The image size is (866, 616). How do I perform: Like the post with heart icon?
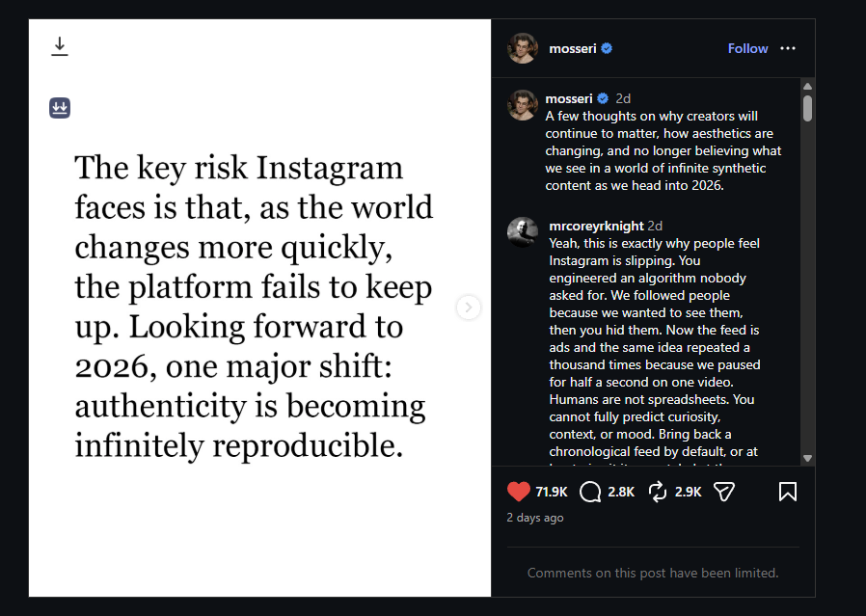[x=519, y=492]
